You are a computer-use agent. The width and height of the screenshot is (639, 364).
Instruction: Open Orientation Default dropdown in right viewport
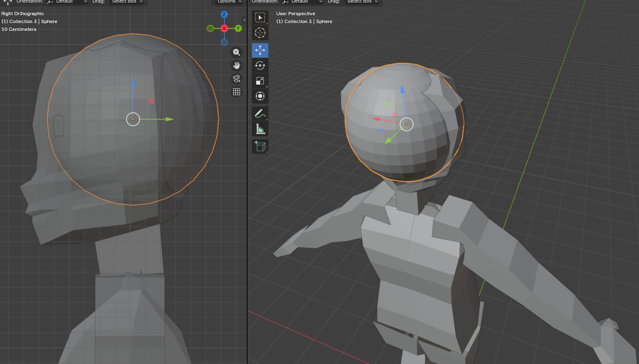pos(302,2)
